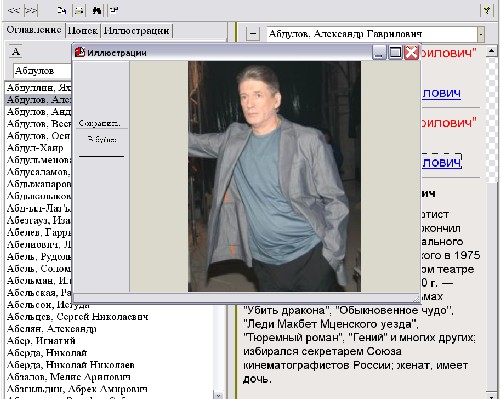Switch to the Иллюстрации tab
This screenshot has width=500, height=399.
click(137, 30)
